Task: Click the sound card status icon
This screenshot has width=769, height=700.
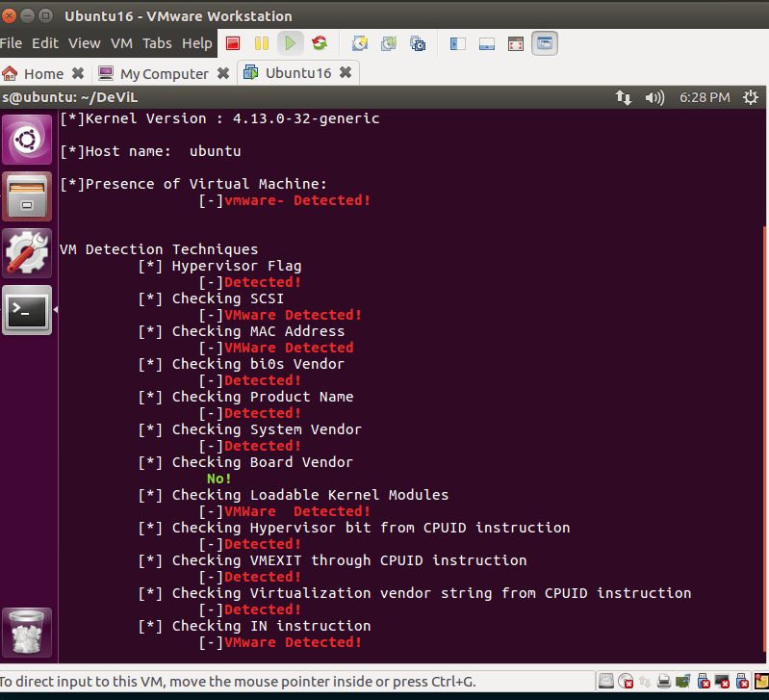Action: click(683, 681)
